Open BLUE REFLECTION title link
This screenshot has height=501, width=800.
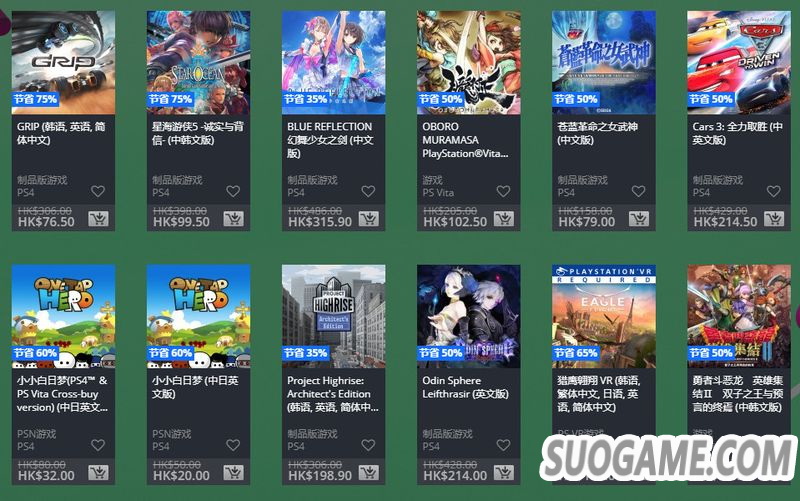[x=330, y=140]
